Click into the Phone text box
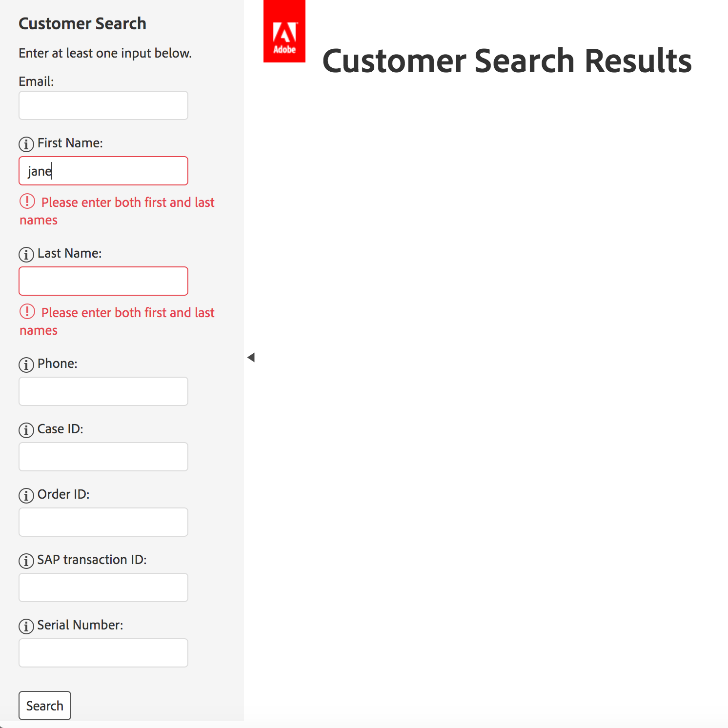Viewport: 728px width, 728px height. tap(103, 391)
